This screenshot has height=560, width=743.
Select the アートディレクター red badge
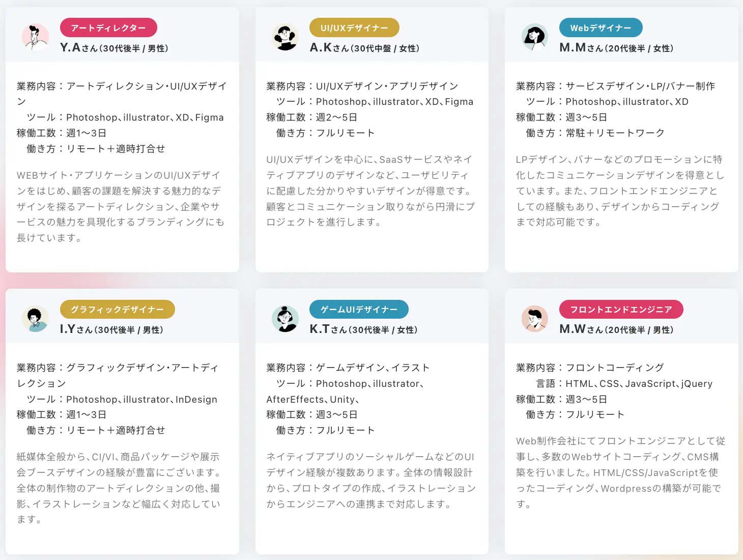click(x=108, y=27)
